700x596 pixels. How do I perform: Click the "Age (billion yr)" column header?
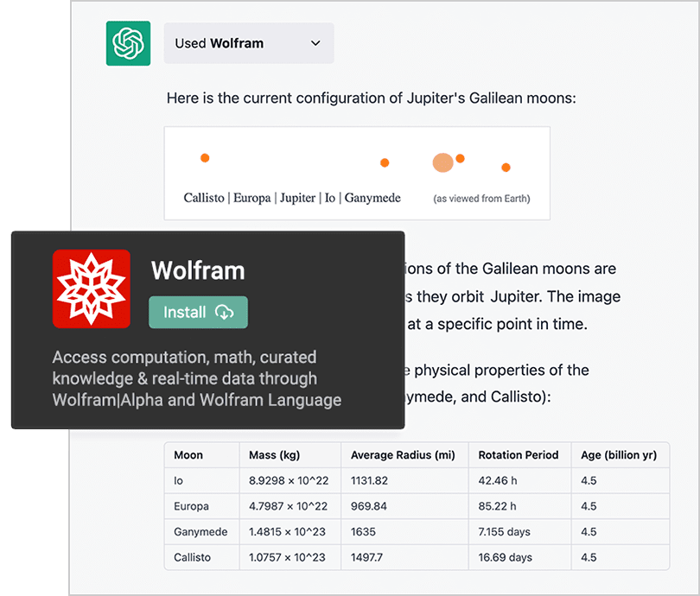(x=619, y=455)
